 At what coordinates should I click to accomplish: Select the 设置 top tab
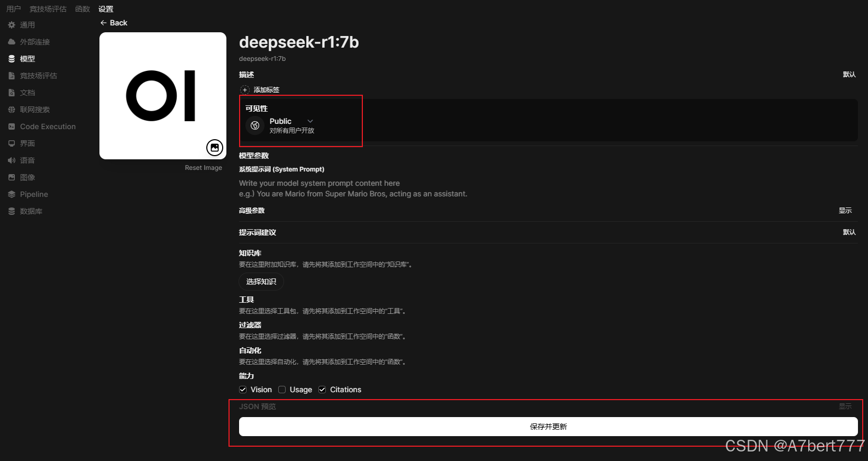click(106, 9)
